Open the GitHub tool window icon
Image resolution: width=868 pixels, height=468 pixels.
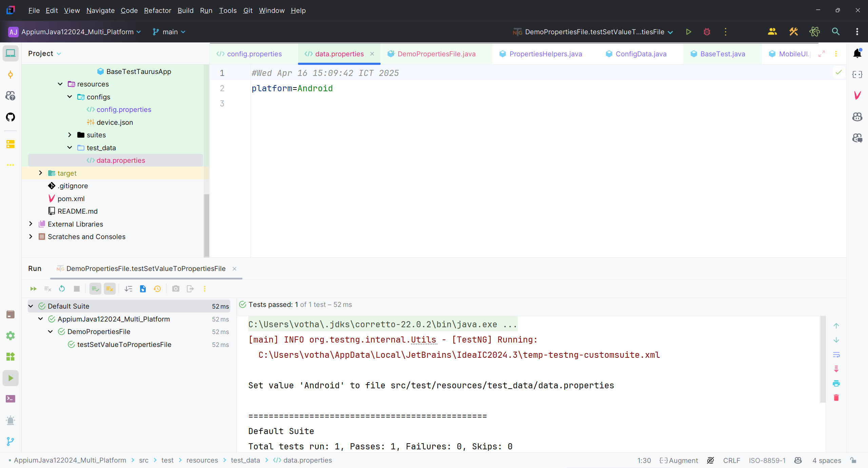[x=11, y=117]
